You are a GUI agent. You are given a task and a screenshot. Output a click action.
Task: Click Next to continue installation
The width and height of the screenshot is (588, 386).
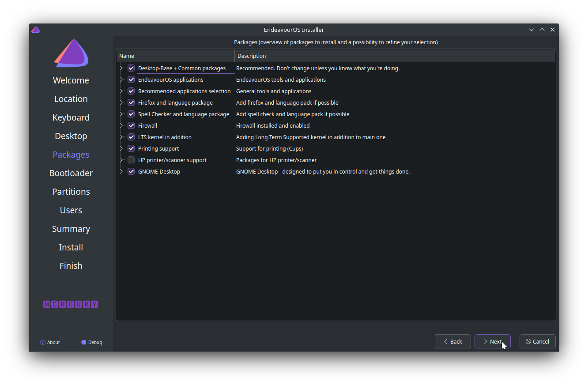click(493, 341)
